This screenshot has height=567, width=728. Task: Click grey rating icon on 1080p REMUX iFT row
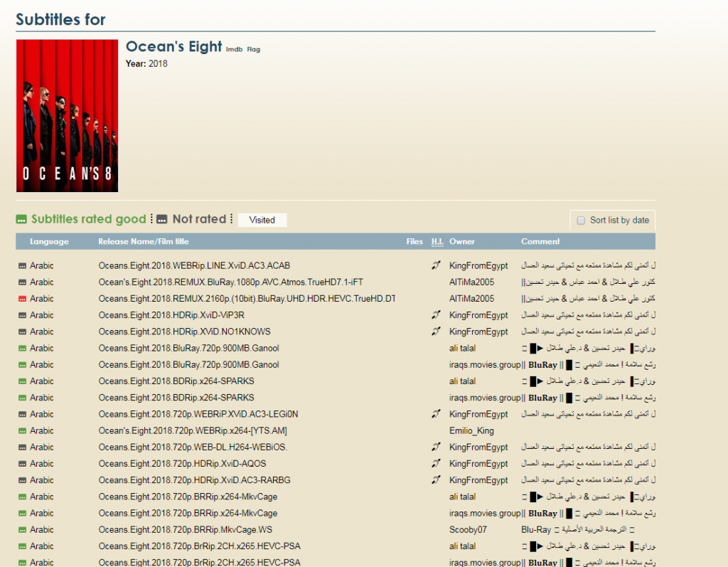[22, 282]
